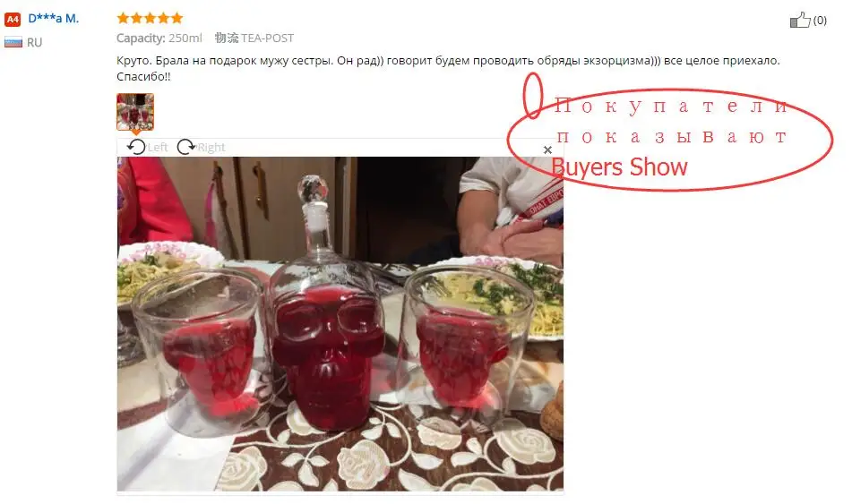Select the middle third rating star
Image resolution: width=852 pixels, height=504 pixels.
(x=150, y=18)
